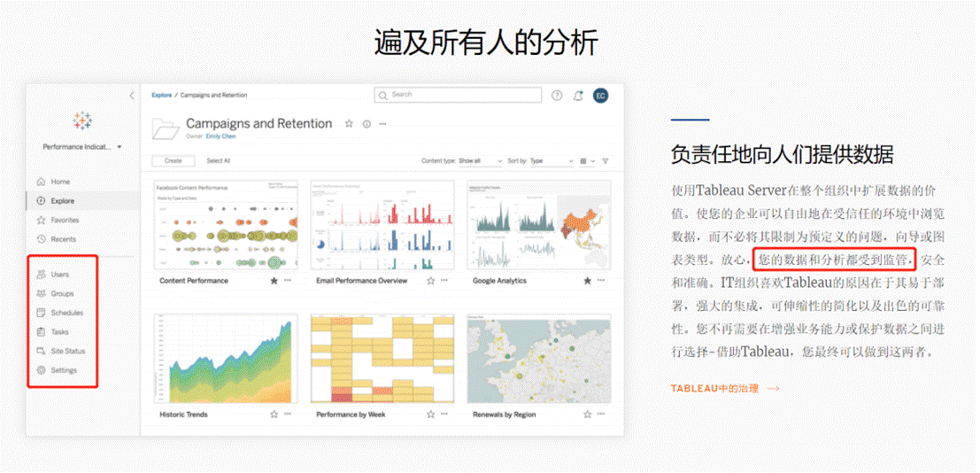This screenshot has height=473, width=980.
Task: Unfavorite Content Performance with its star
Action: (x=274, y=281)
